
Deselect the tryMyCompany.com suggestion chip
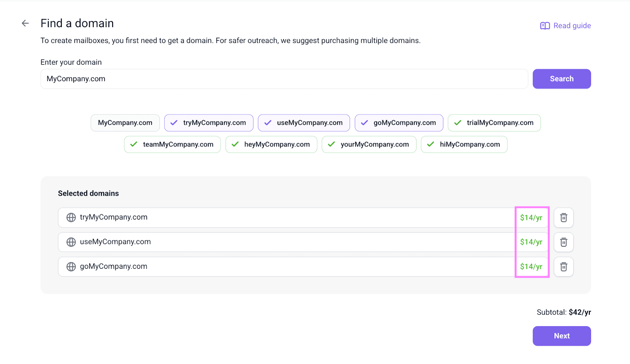[209, 123]
